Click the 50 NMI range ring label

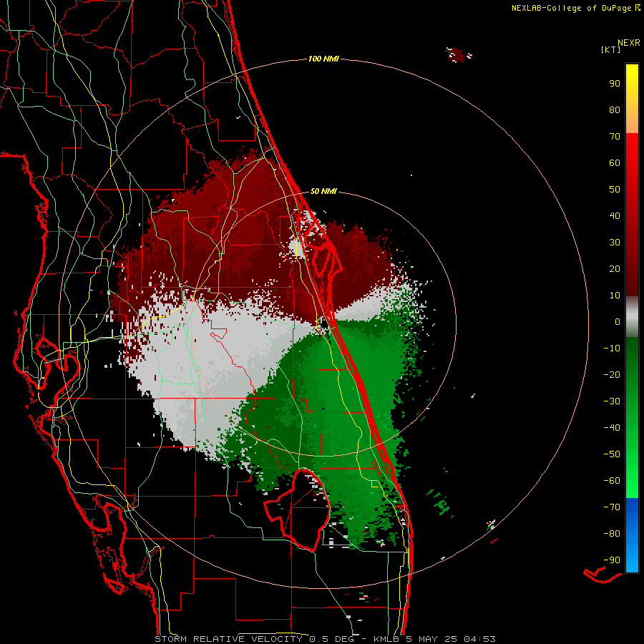click(x=323, y=191)
